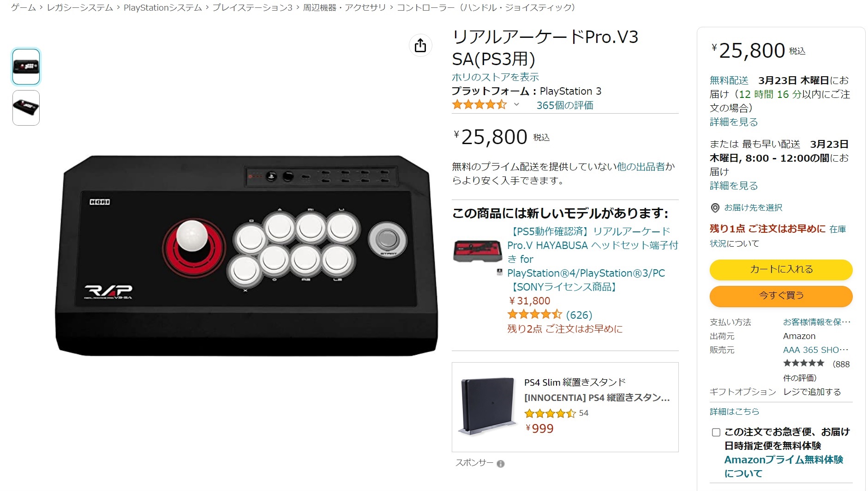Add item with カートに入れる button
The image size is (868, 491).
781,269
